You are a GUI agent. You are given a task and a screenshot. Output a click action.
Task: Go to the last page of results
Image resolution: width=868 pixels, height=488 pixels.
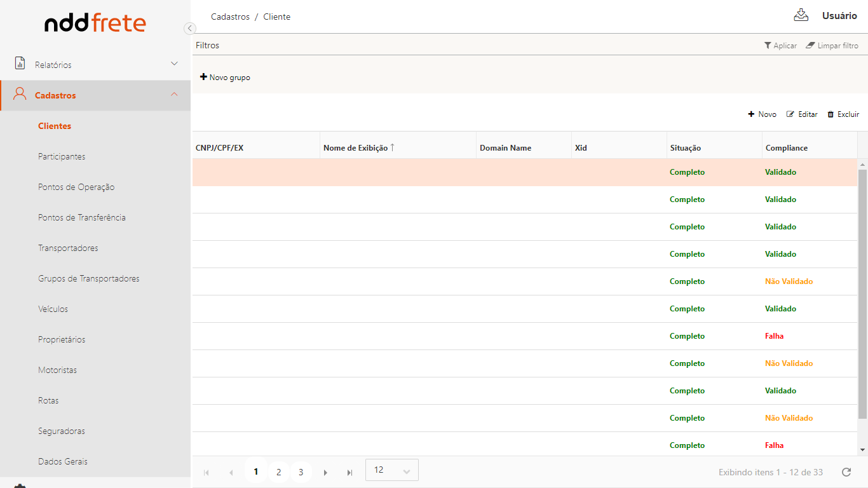tap(349, 473)
